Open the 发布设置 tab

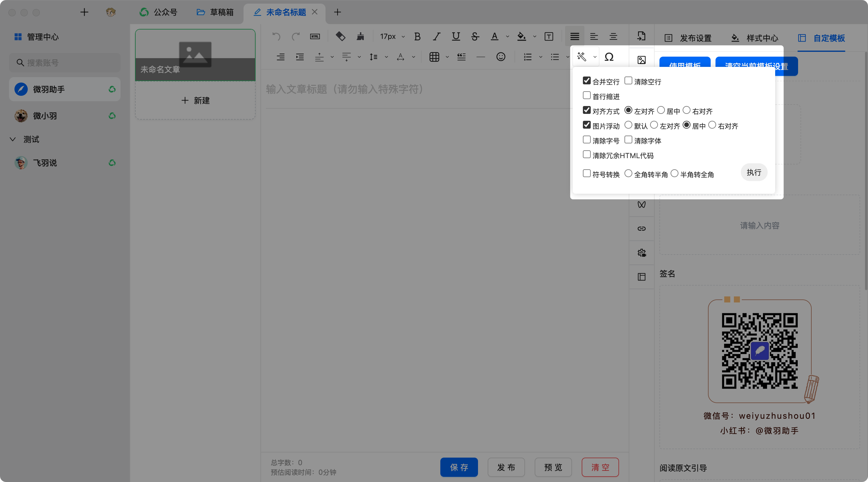point(688,38)
